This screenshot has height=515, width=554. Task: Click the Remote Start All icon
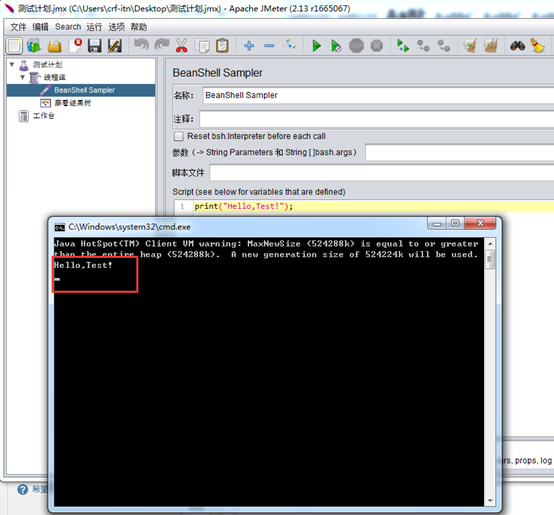pos(403,46)
